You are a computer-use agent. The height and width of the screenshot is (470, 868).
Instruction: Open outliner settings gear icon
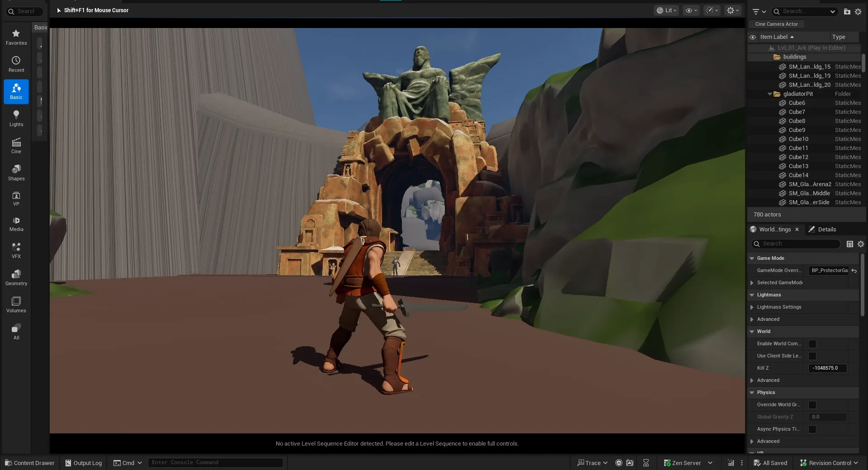tap(858, 12)
